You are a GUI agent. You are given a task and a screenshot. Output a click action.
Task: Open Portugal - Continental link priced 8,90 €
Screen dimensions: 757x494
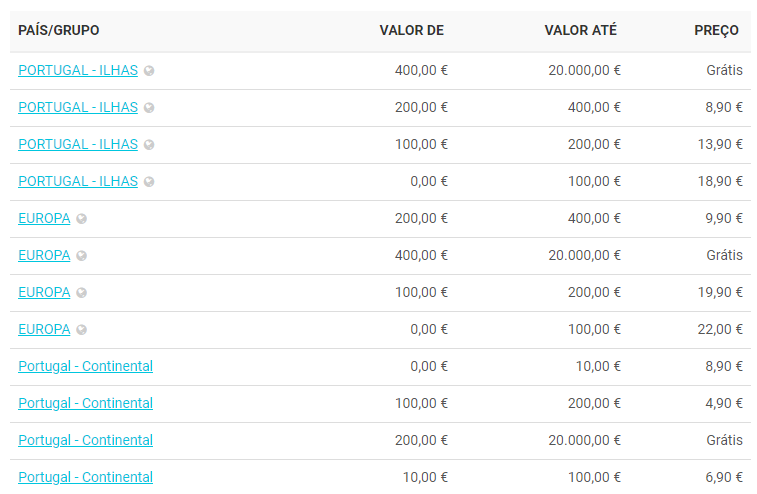click(85, 366)
